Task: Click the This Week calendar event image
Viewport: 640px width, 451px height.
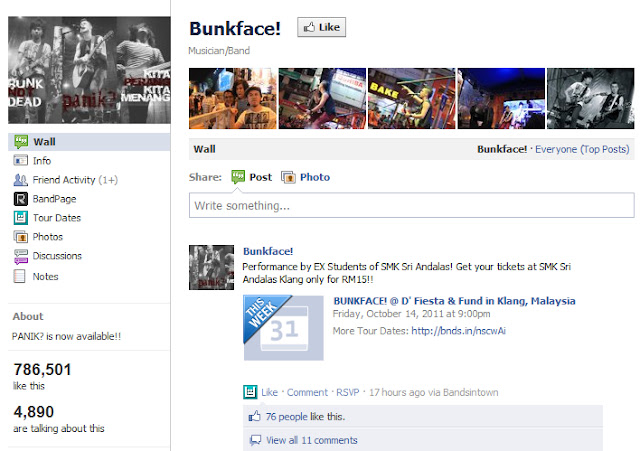Action: tap(284, 328)
